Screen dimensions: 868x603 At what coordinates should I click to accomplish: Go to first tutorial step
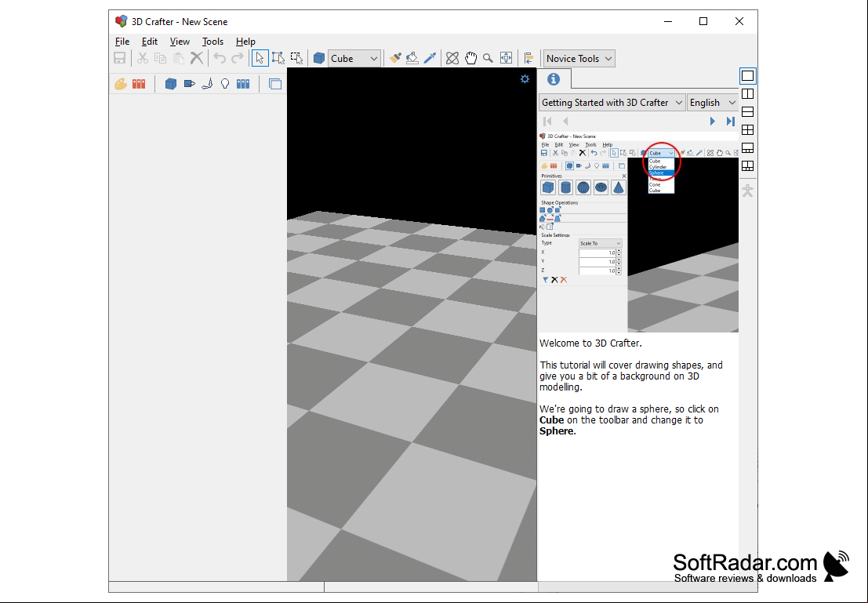pos(547,122)
